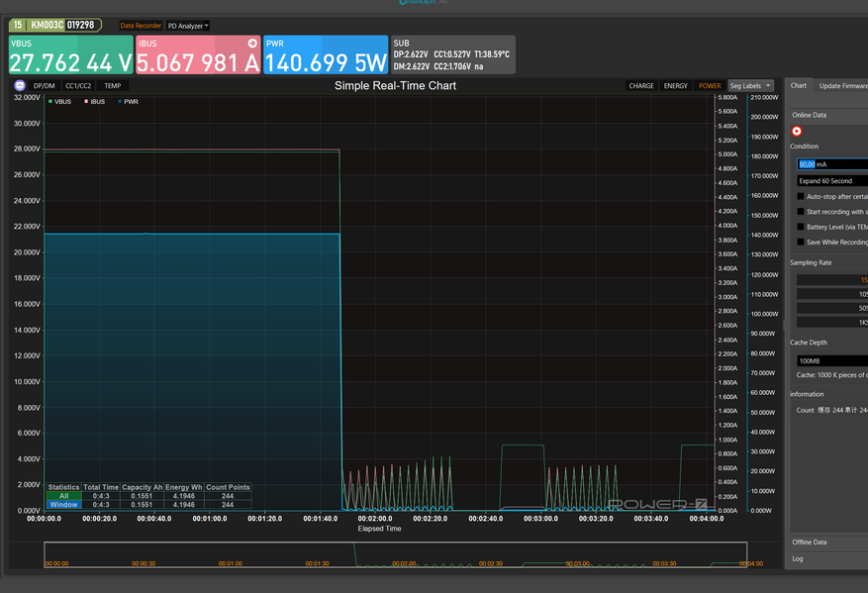Enable Start recording with checkbox
Image resolution: width=868 pixels, height=593 pixels.
click(801, 212)
